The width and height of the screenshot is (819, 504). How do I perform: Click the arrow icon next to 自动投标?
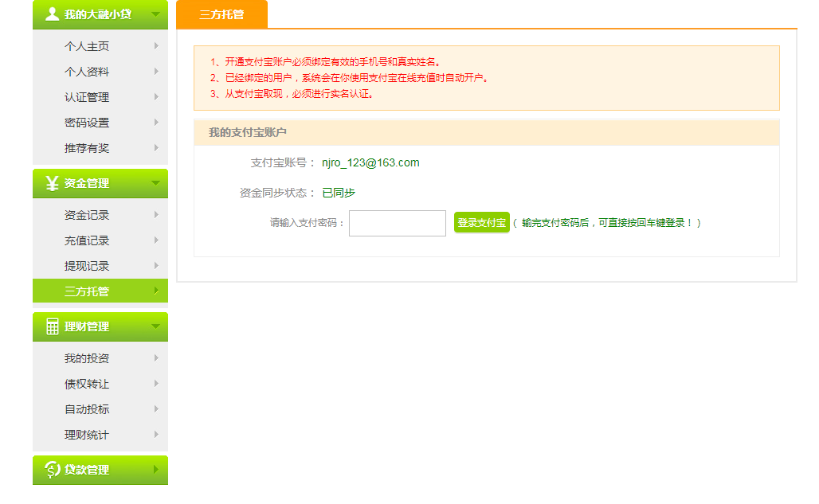click(x=156, y=409)
